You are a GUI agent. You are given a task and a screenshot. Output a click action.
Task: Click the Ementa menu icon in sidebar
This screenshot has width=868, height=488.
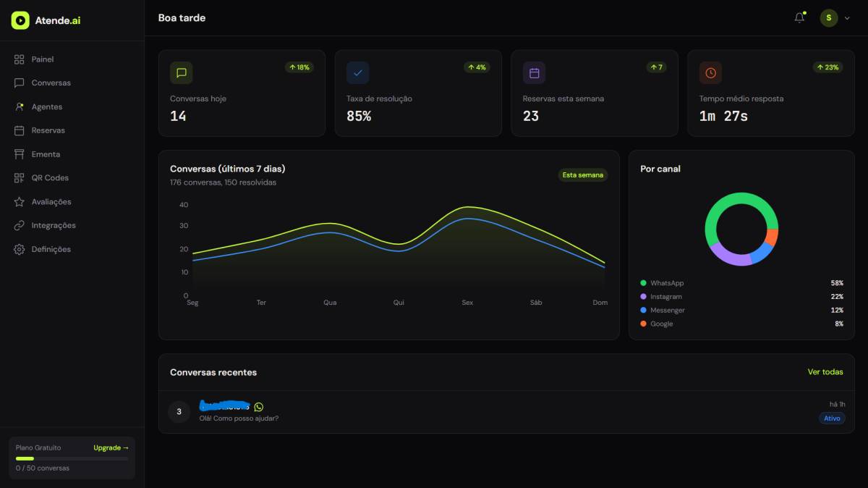pos(20,154)
